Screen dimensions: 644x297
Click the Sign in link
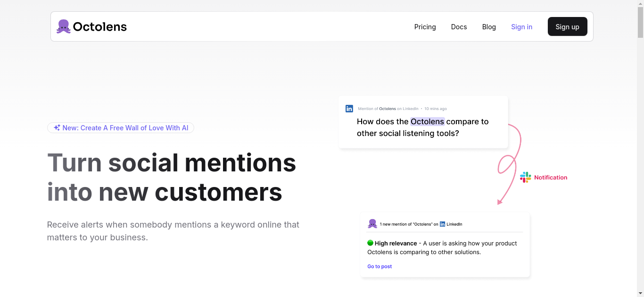point(521,27)
